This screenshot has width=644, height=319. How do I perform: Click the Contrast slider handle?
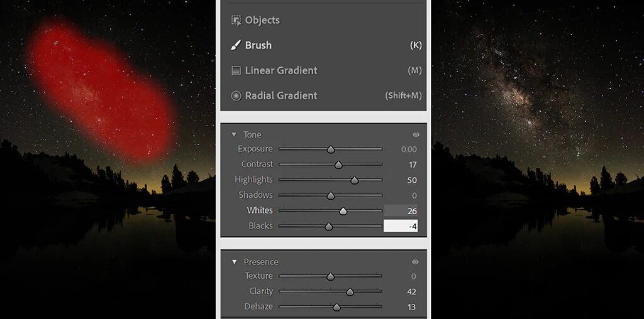pos(338,165)
